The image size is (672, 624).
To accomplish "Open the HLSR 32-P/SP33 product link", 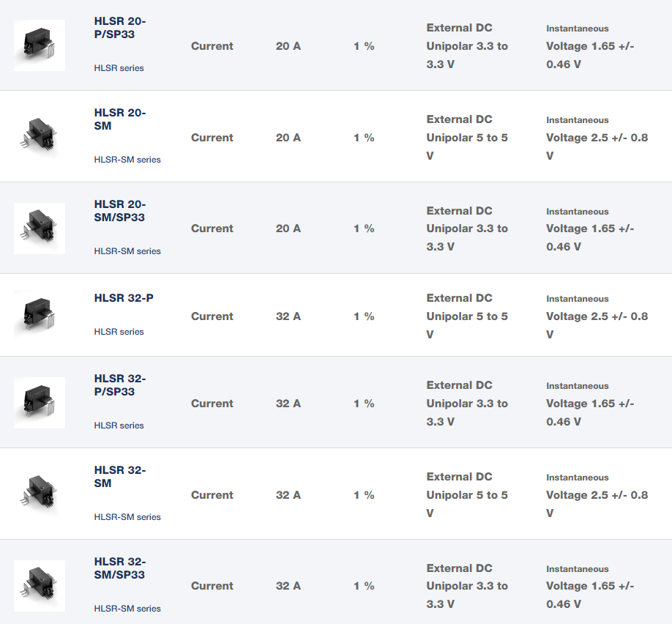I will click(119, 385).
